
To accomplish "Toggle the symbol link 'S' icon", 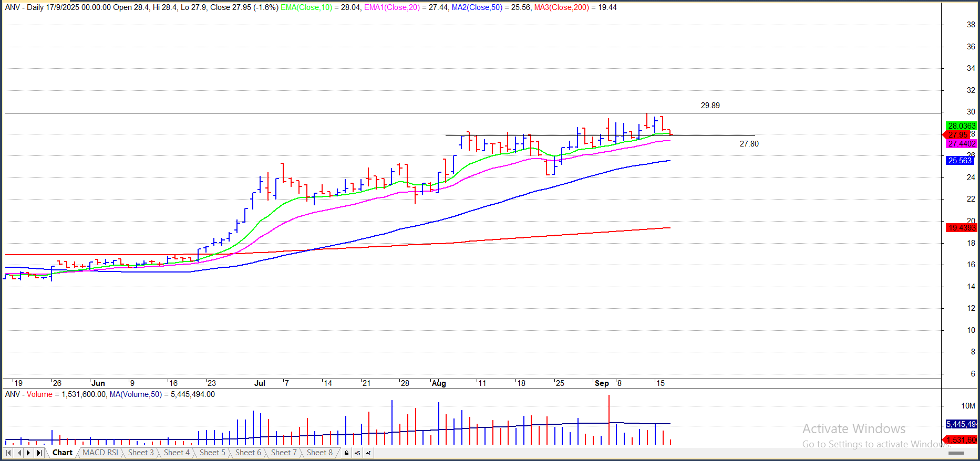I will coord(357,453).
